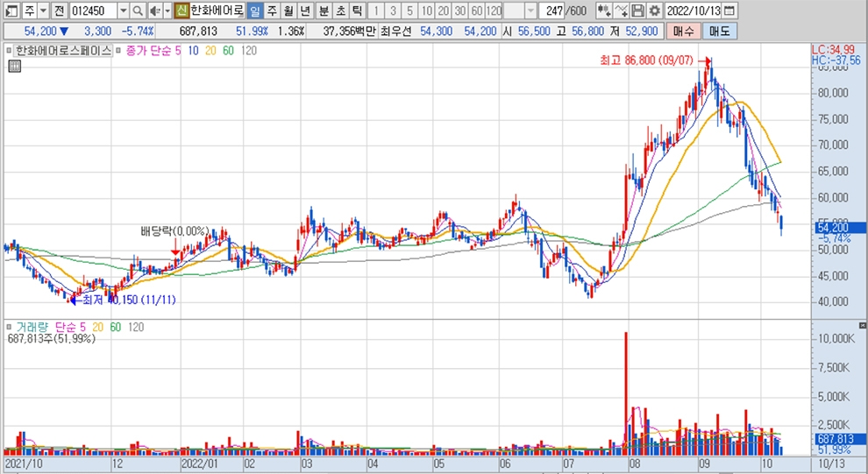Switch to 주 weekly chart period

(272, 11)
